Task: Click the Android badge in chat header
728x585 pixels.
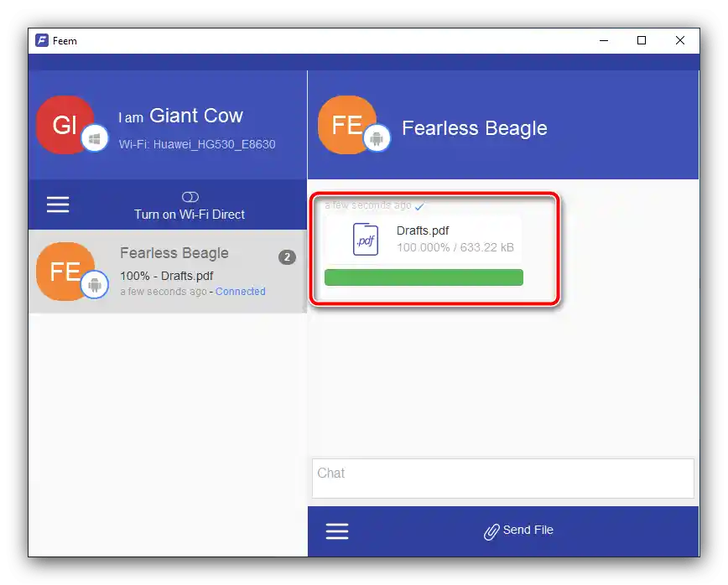Action: click(x=377, y=138)
